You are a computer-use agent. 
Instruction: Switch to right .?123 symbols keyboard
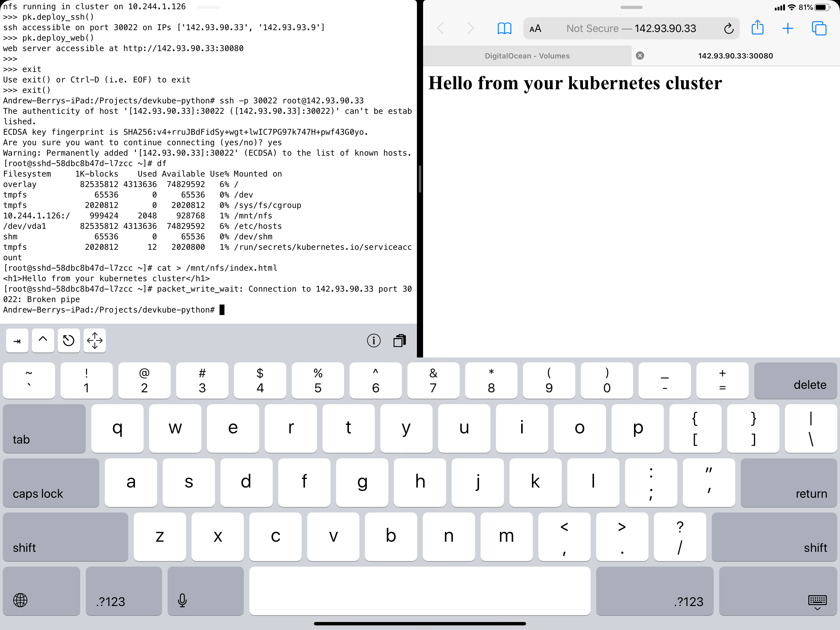point(655,591)
